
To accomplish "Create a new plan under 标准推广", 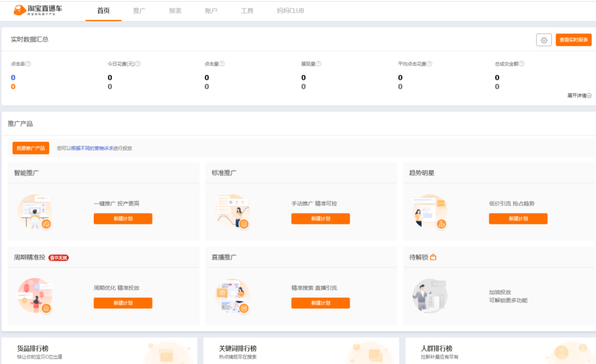I will [321, 218].
